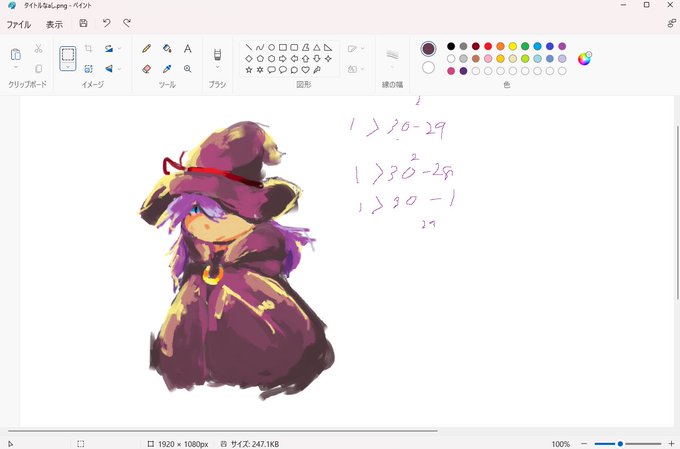Screen dimensions: 680x449
Task: Choose the rounded rectangle callout shape
Action: (271, 70)
